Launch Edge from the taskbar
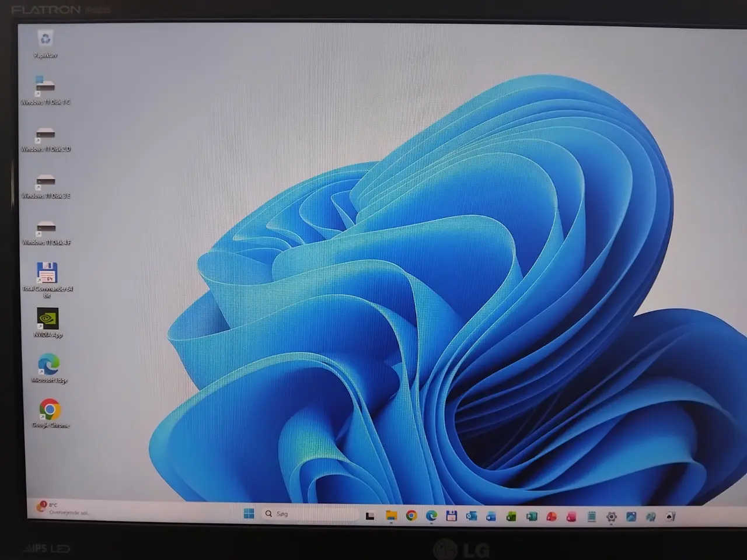The image size is (747, 560). click(x=431, y=516)
